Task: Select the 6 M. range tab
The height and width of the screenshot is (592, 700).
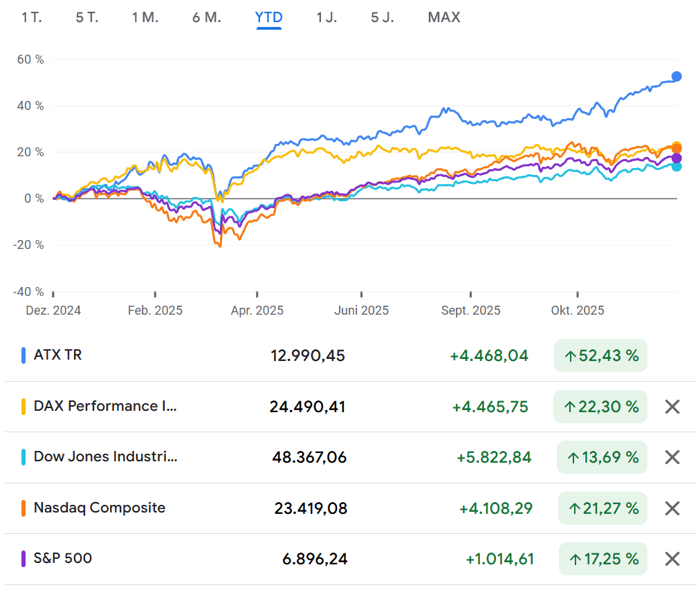Action: coord(207,17)
